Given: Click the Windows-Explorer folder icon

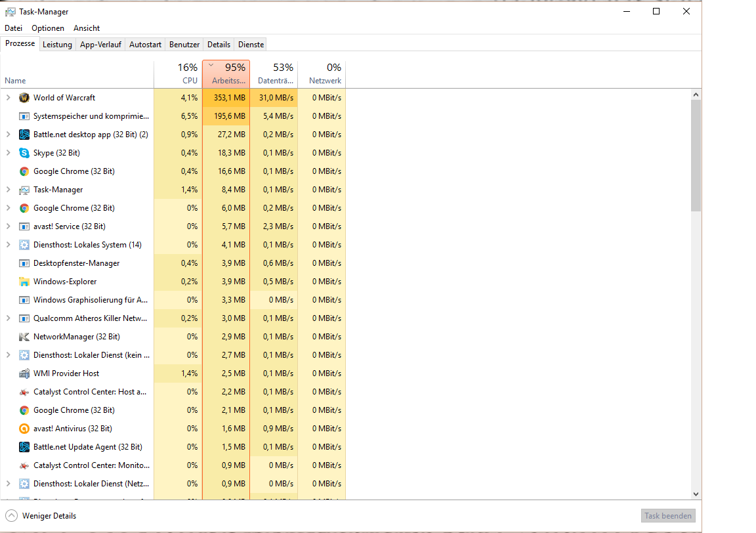Looking at the screenshot, I should [x=24, y=282].
